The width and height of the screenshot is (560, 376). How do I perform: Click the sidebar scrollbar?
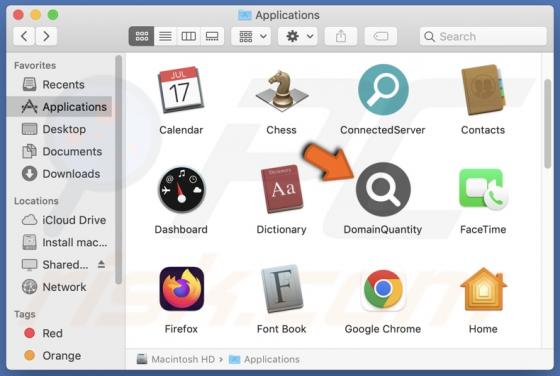pyautogui.click(x=119, y=170)
